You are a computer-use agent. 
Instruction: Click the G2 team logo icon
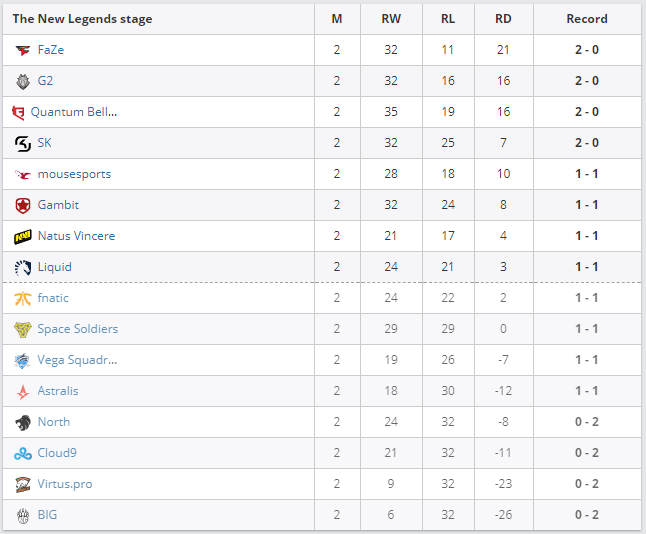(x=23, y=81)
